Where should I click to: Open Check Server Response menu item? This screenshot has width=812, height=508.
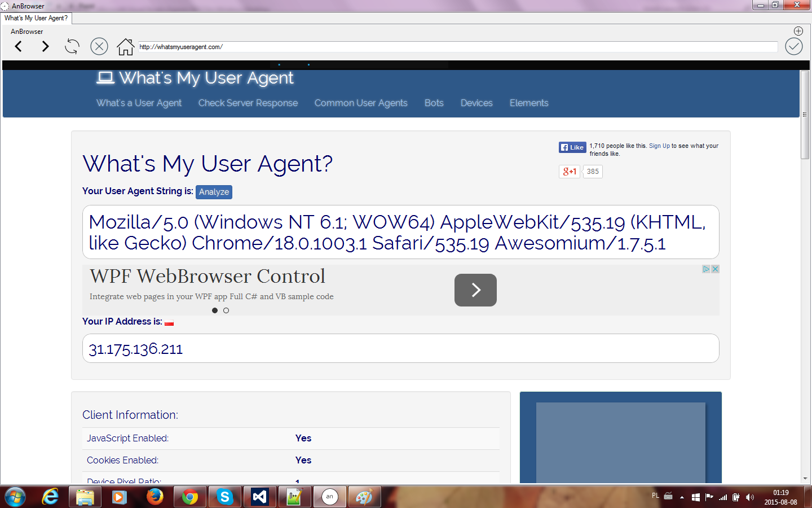click(248, 103)
